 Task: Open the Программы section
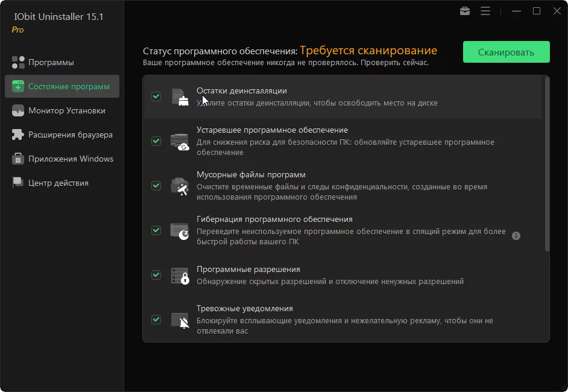[x=51, y=62]
